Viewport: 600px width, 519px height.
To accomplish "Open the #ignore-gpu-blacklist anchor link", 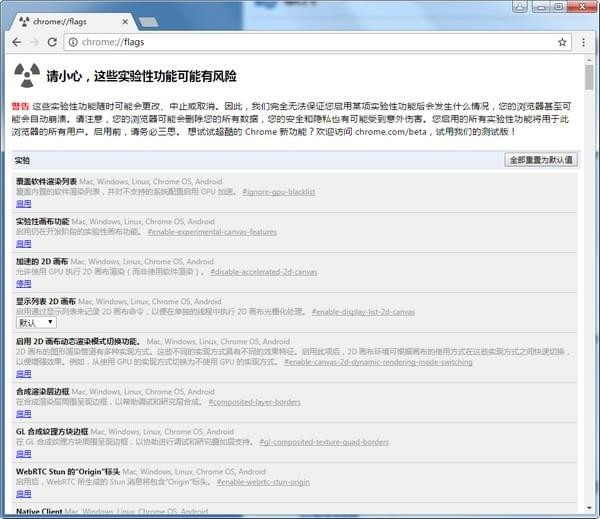I will pyautogui.click(x=278, y=191).
